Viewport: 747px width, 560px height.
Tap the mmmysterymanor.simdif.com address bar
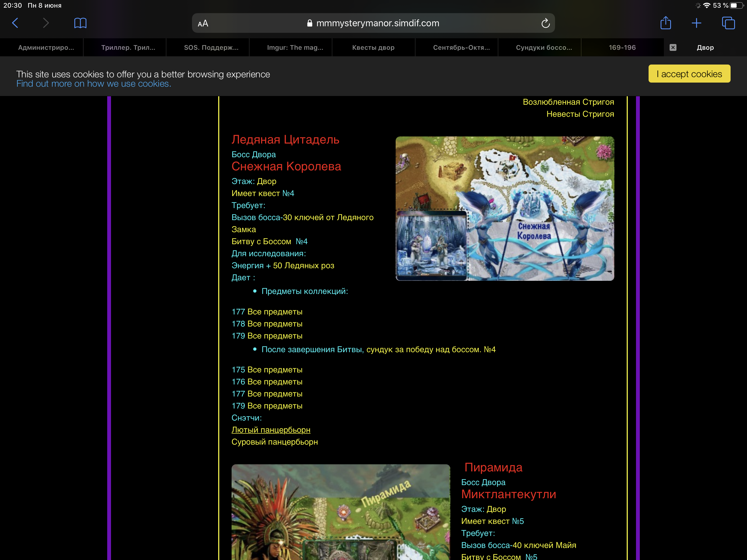373,23
